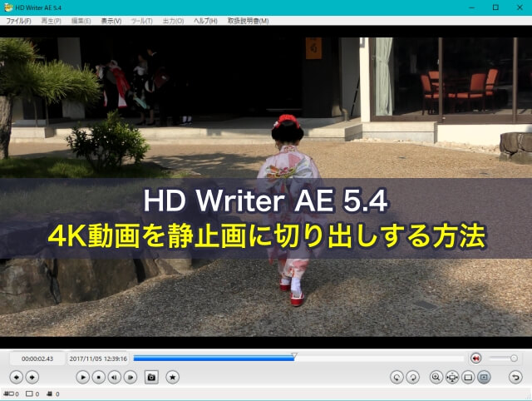Screen dimensions: 532x401
Task: Click the still picture count status icon
Action: click(30, 394)
